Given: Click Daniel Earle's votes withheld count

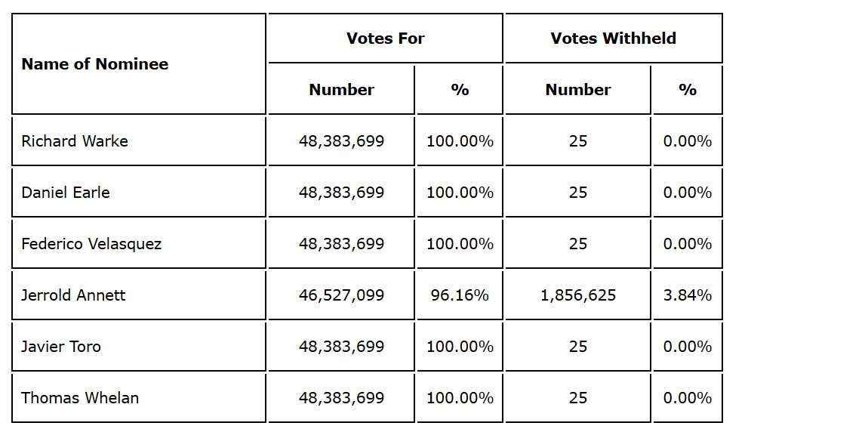Looking at the screenshot, I should pyautogui.click(x=577, y=193).
